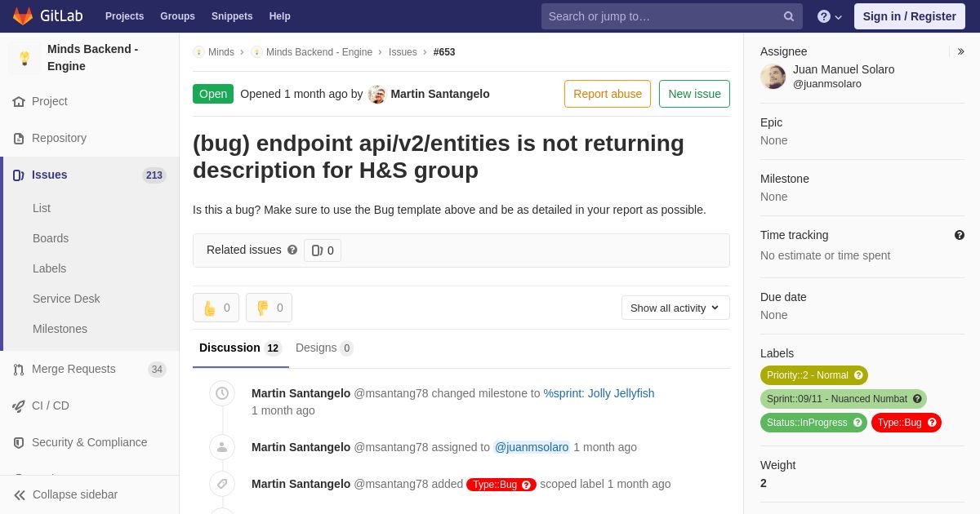The width and height of the screenshot is (980, 514).
Task: Click the Time tracking help icon
Action: click(x=960, y=235)
